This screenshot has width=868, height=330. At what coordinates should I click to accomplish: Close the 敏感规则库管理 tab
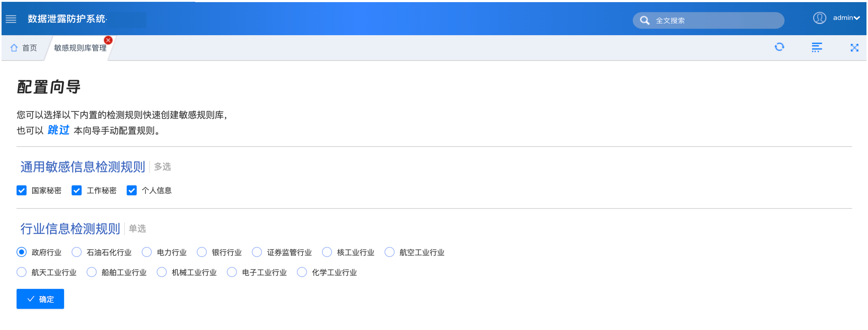point(108,40)
